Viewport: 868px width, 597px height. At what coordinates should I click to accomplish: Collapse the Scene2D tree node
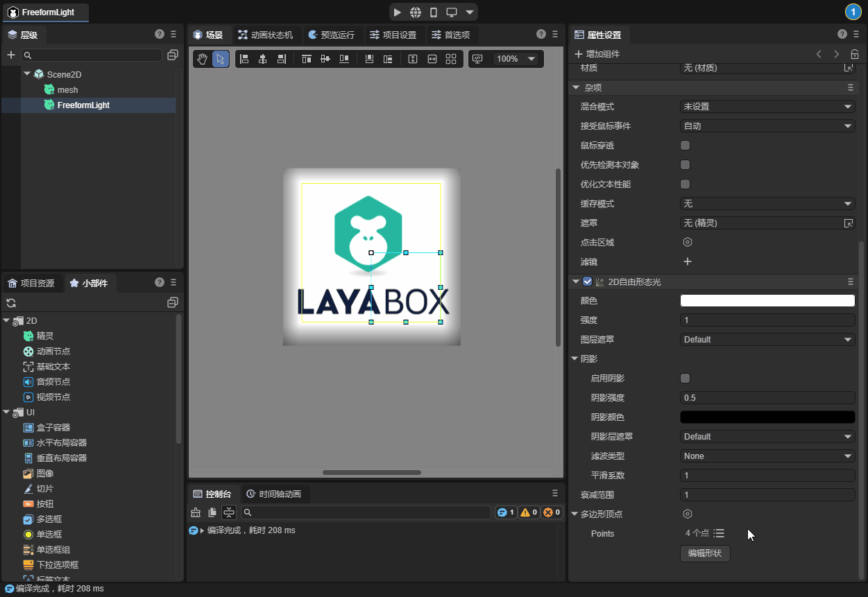tap(27, 73)
